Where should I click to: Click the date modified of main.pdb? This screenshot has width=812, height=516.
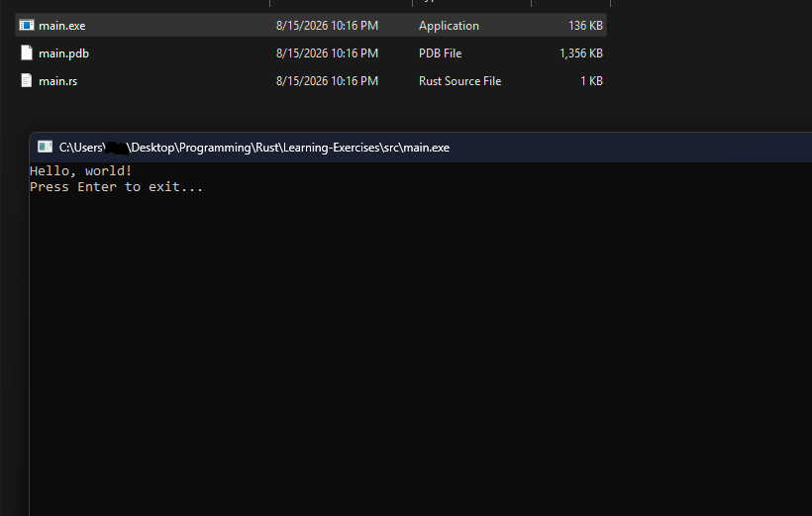coord(328,53)
